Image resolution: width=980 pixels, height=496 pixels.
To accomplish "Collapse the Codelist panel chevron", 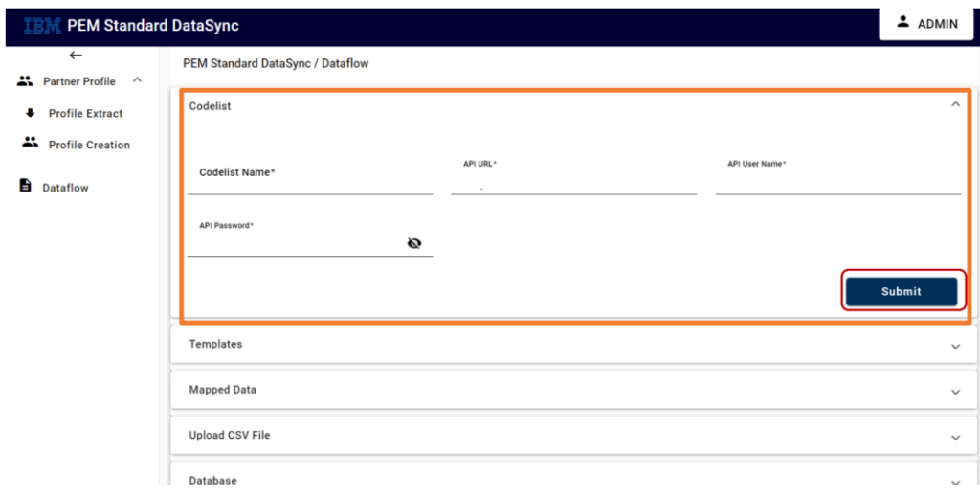I will 955,104.
